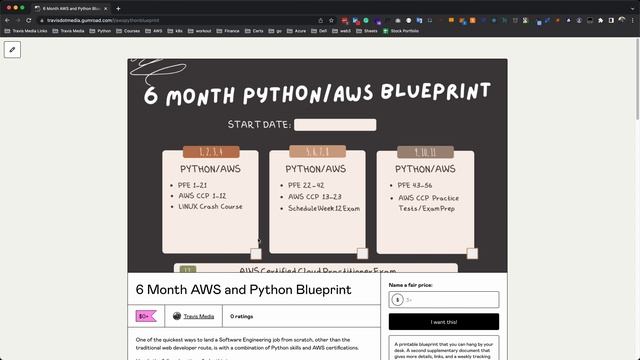Click the dollar sign icon in price field
The image size is (640, 360).
(x=398, y=300)
